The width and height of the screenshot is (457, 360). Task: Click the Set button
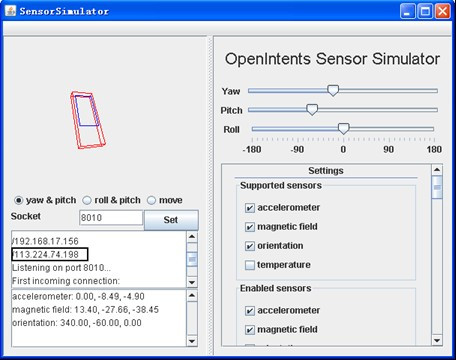click(x=171, y=220)
